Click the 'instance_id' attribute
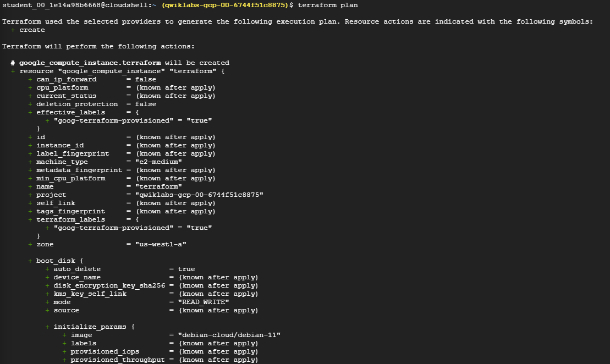 60,146
